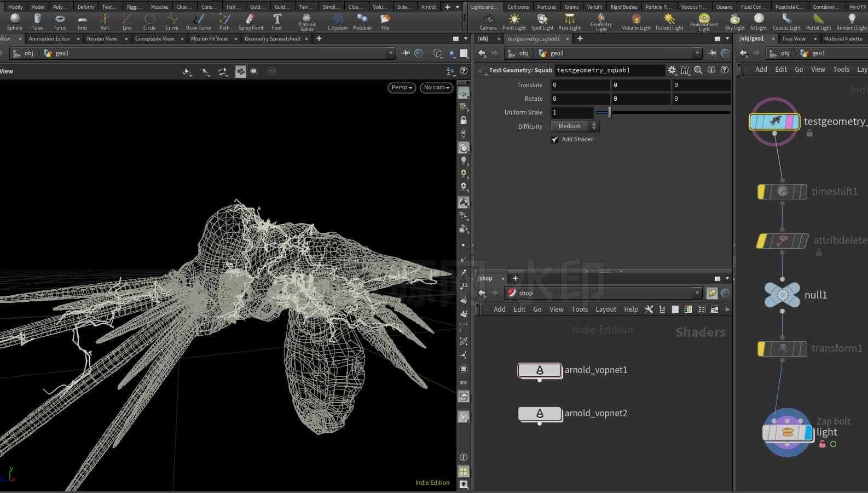The image size is (868, 493).
Task: Select the Draw Curve tool
Action: (198, 22)
